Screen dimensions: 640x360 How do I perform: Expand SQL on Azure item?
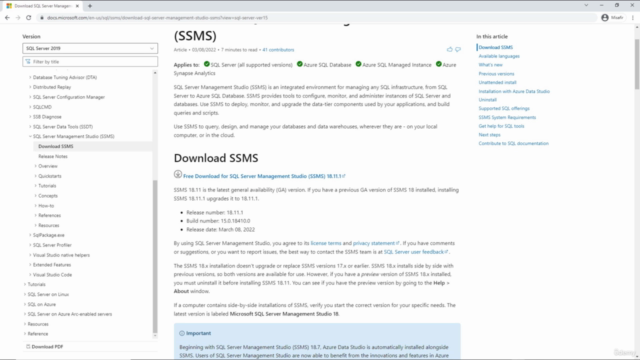click(25, 304)
